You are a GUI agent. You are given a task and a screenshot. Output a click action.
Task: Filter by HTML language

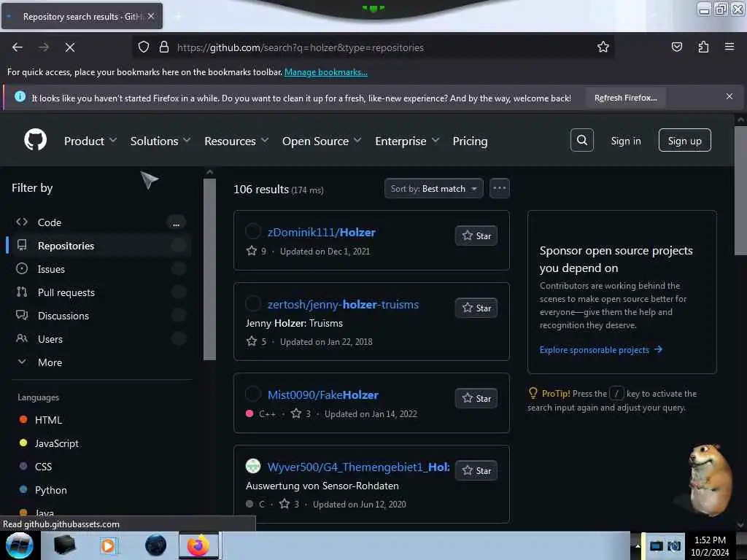(48, 420)
